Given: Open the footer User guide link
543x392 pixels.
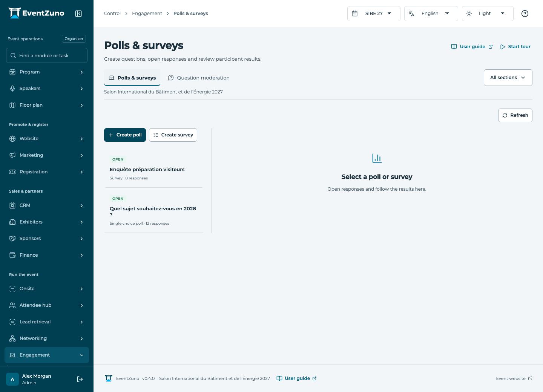Looking at the screenshot, I should pyautogui.click(x=296, y=378).
